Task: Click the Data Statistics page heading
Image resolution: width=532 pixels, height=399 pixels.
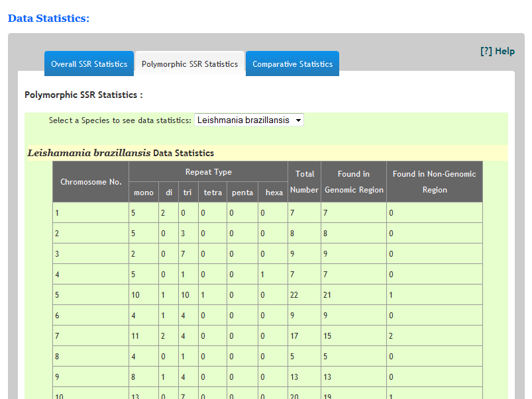Action: (48, 18)
